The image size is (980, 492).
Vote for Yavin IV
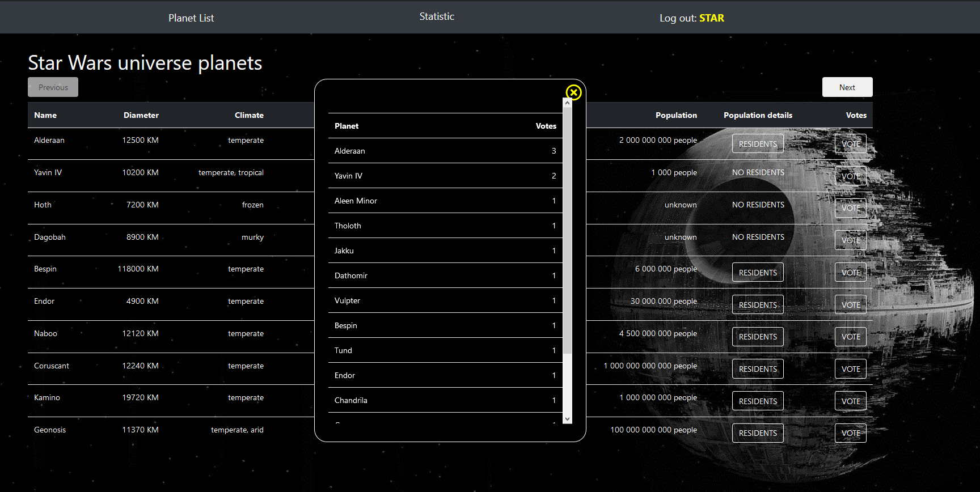851,176
